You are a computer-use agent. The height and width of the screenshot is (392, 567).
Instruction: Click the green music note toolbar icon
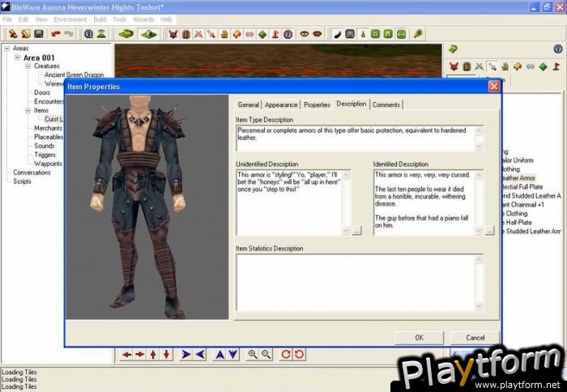click(x=388, y=34)
